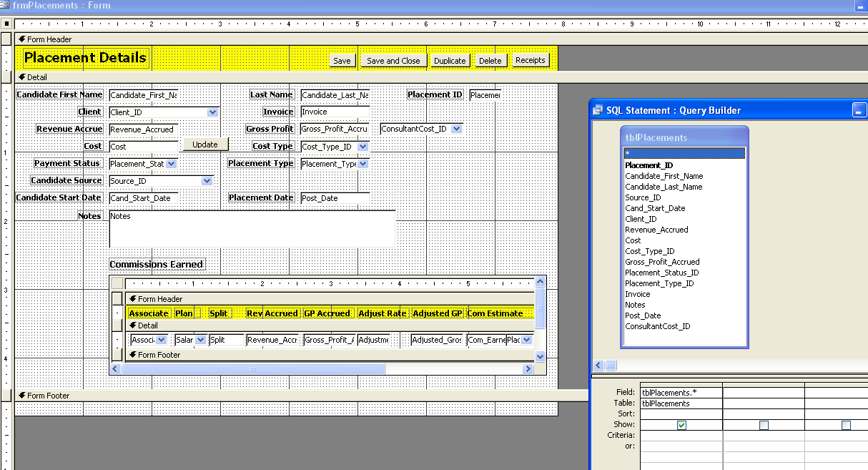Click the Revenue_Accrued text box in main form
The height and width of the screenshot is (470, 868).
click(x=143, y=129)
